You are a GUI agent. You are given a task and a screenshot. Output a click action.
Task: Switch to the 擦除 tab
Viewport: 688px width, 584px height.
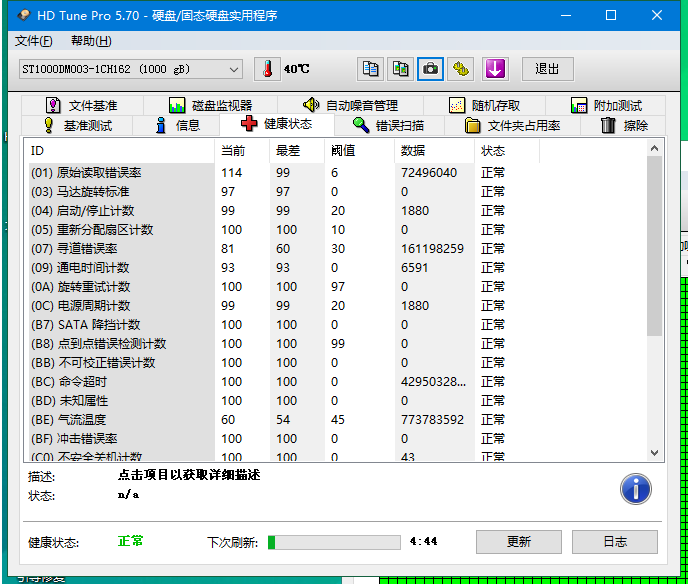tap(623, 125)
